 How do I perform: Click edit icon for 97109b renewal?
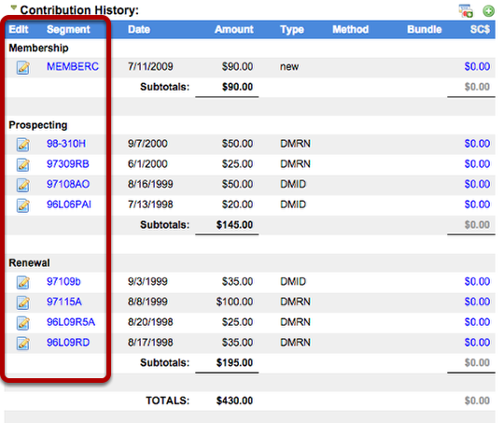pyautogui.click(x=23, y=282)
